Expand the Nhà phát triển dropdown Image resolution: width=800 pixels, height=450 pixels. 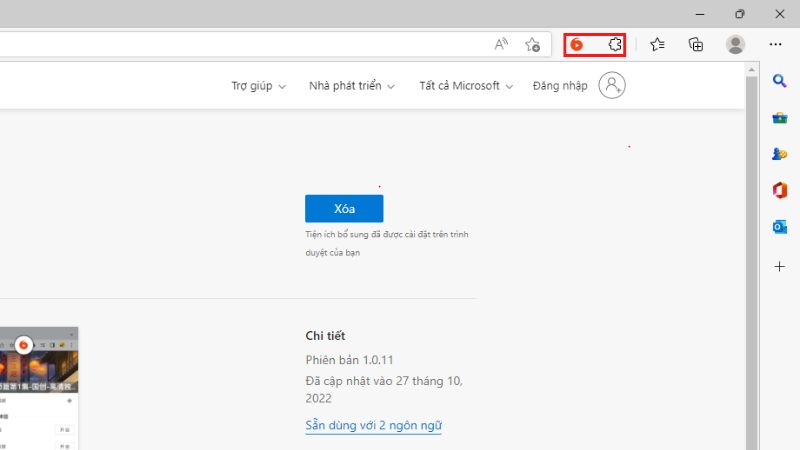click(x=351, y=86)
